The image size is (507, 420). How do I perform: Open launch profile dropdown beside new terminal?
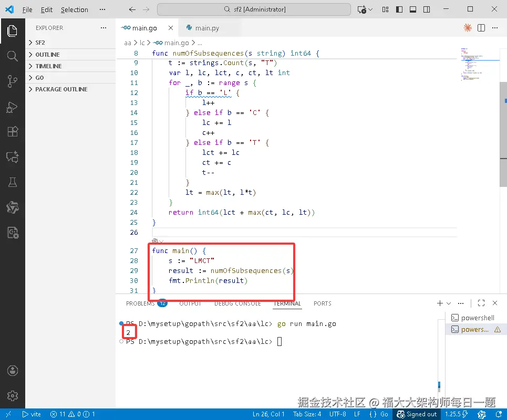click(449, 303)
